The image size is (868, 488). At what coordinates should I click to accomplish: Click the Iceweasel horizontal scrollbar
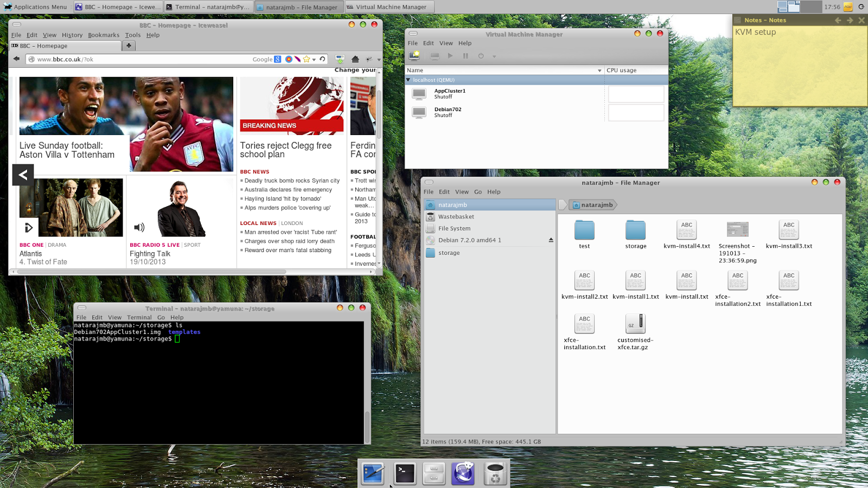point(151,272)
